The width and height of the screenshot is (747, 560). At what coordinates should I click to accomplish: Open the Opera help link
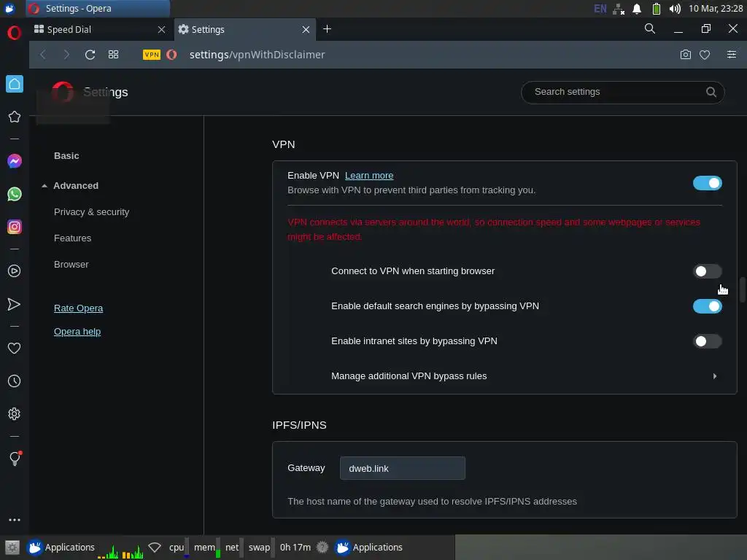click(x=77, y=332)
